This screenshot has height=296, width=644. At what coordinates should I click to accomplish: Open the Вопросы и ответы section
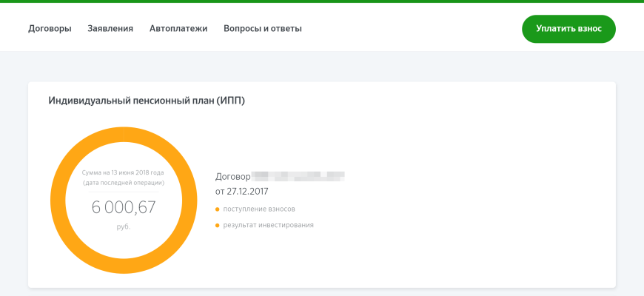(263, 29)
